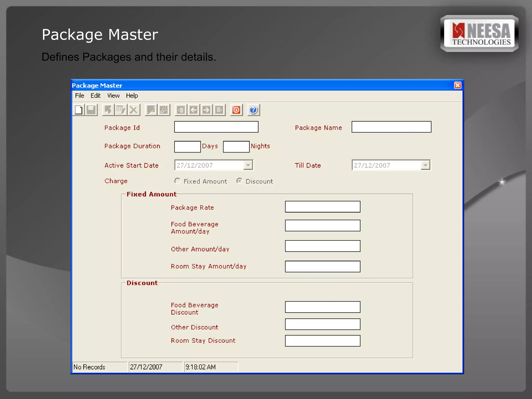
Task: Click the Package Name input field
Action: pos(391,127)
